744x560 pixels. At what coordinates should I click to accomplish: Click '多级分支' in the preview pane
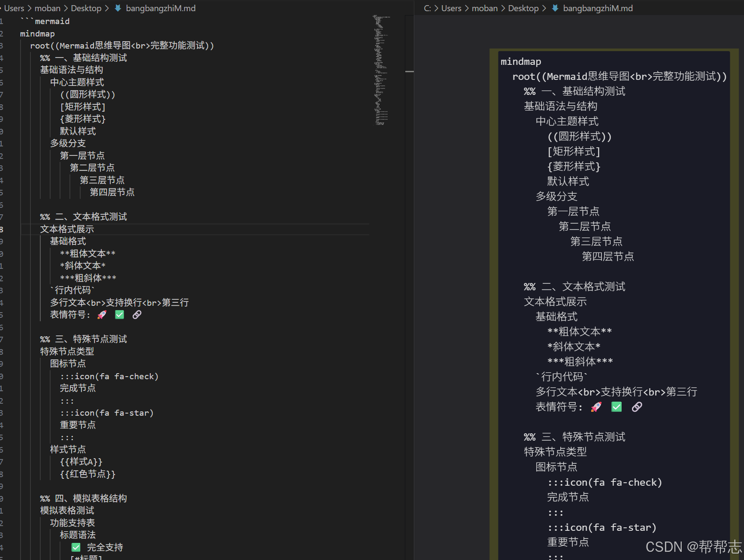click(x=556, y=196)
